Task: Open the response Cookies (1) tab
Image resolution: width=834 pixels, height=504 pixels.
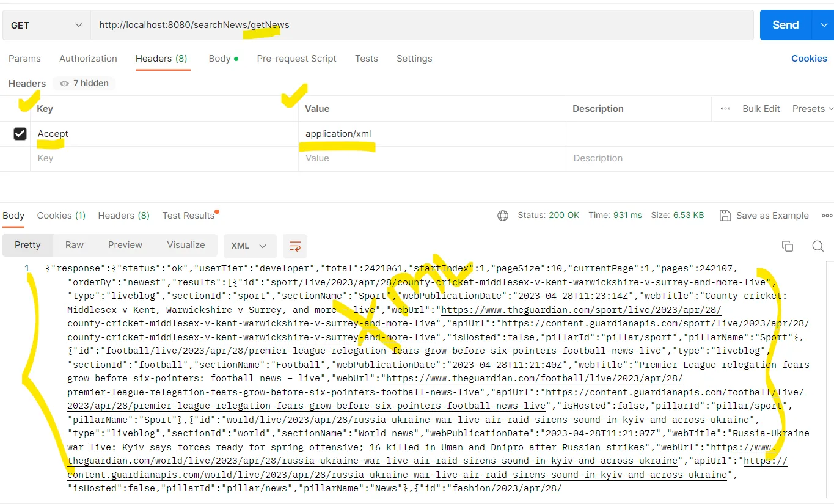Action: pos(61,216)
